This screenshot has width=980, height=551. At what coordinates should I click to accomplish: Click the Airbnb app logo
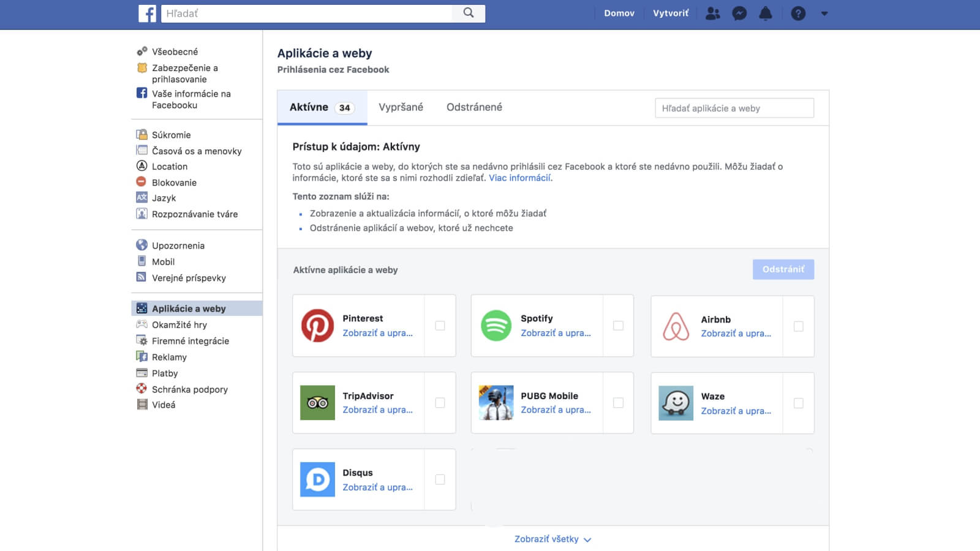676,326
